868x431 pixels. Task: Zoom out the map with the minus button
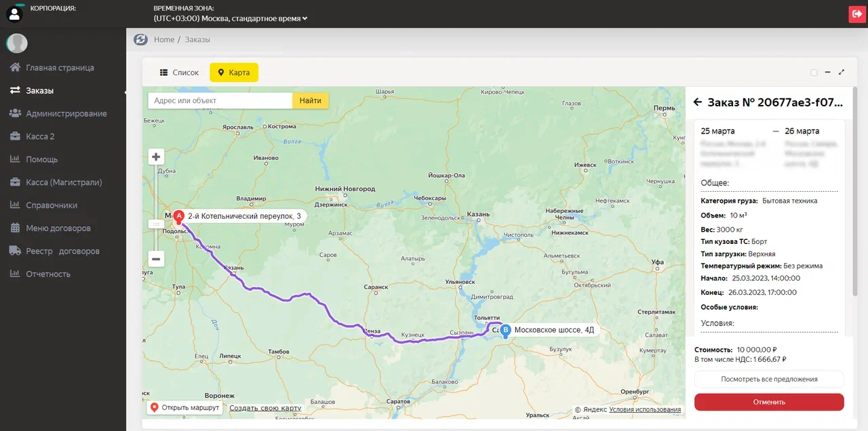tap(157, 258)
